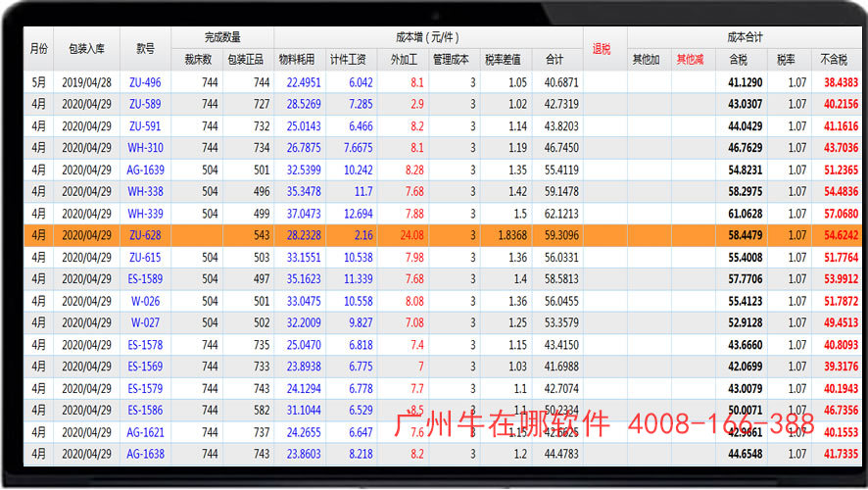Image resolution: width=868 pixels, height=490 pixels.
Task: Open style number link AG-1639
Action: click(x=146, y=170)
